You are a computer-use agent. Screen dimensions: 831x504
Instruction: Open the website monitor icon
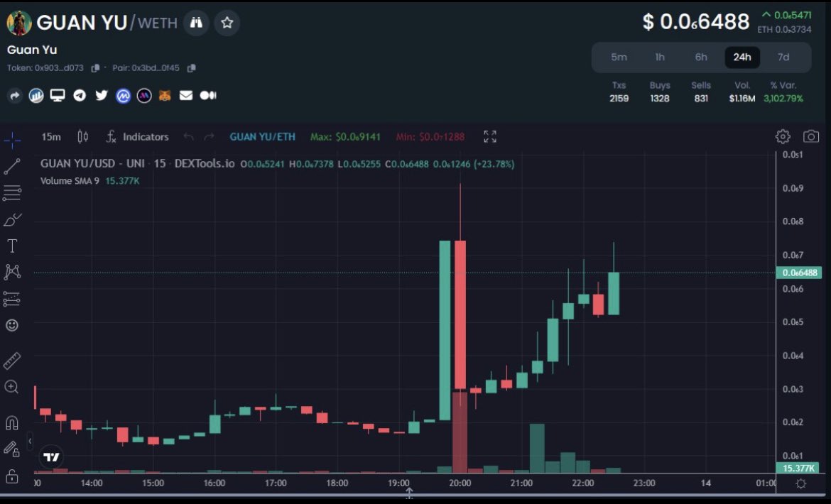[58, 95]
